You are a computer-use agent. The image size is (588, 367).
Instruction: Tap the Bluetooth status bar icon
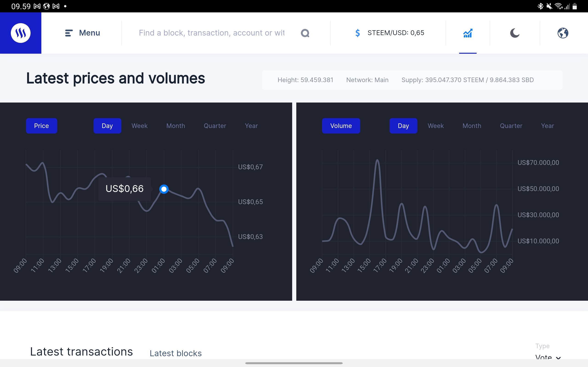point(540,6)
